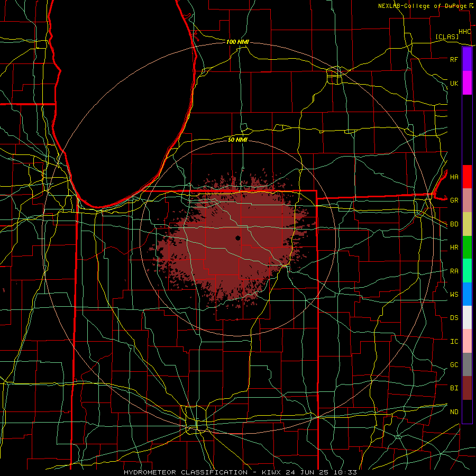Click the ND legend label

click(x=454, y=412)
